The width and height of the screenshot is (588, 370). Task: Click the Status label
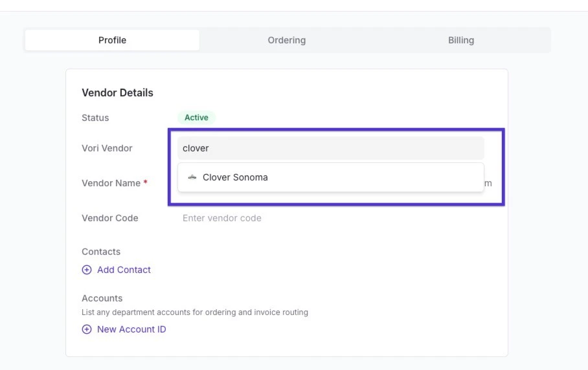(x=95, y=118)
